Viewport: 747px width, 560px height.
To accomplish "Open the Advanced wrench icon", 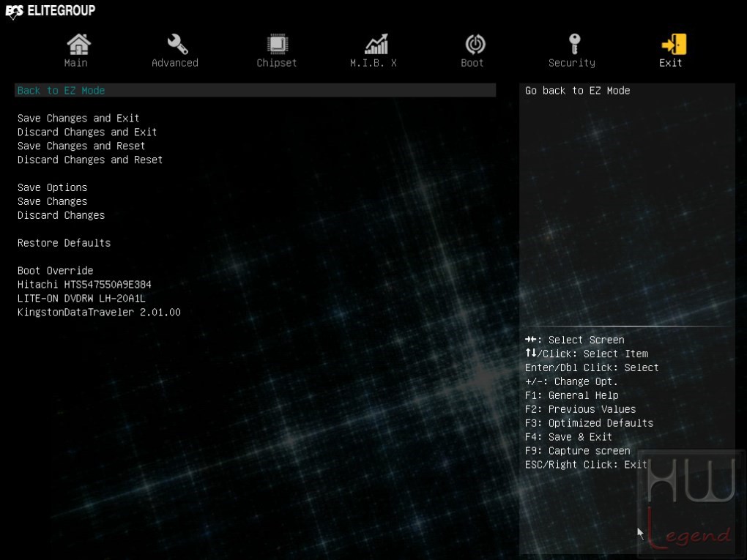I will pos(177,44).
